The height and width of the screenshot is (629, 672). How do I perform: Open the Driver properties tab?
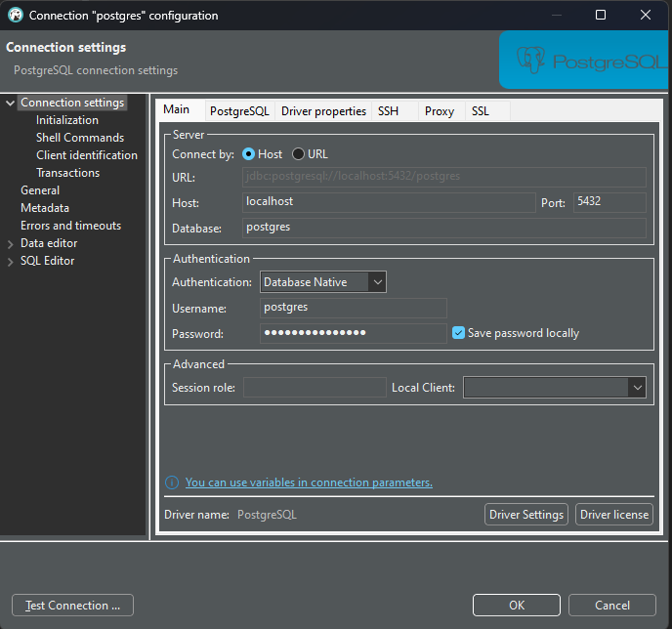tap(323, 111)
